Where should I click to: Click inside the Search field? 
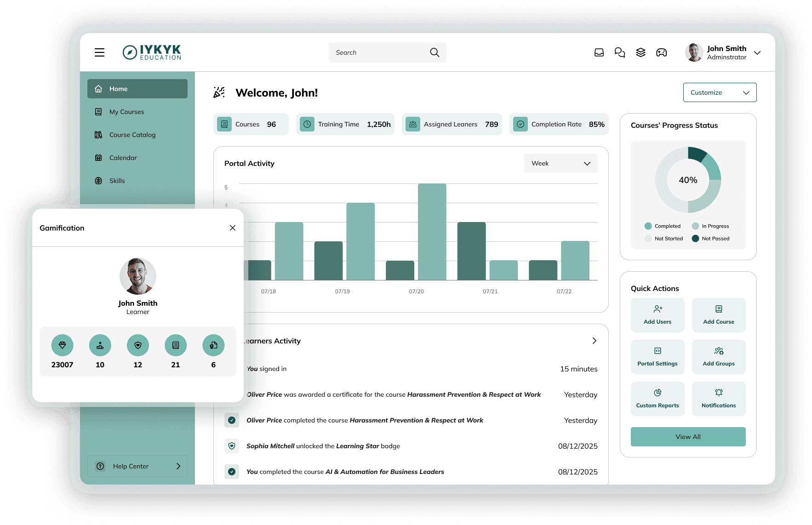(x=382, y=52)
